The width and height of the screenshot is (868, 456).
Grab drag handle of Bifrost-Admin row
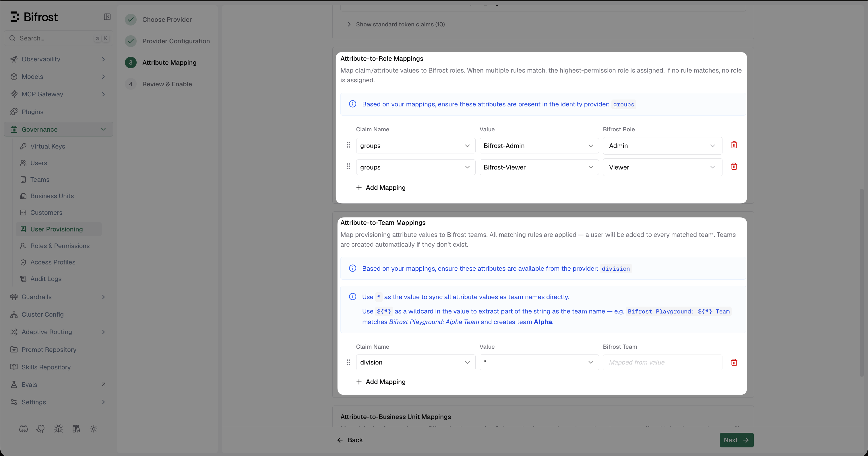tap(348, 145)
